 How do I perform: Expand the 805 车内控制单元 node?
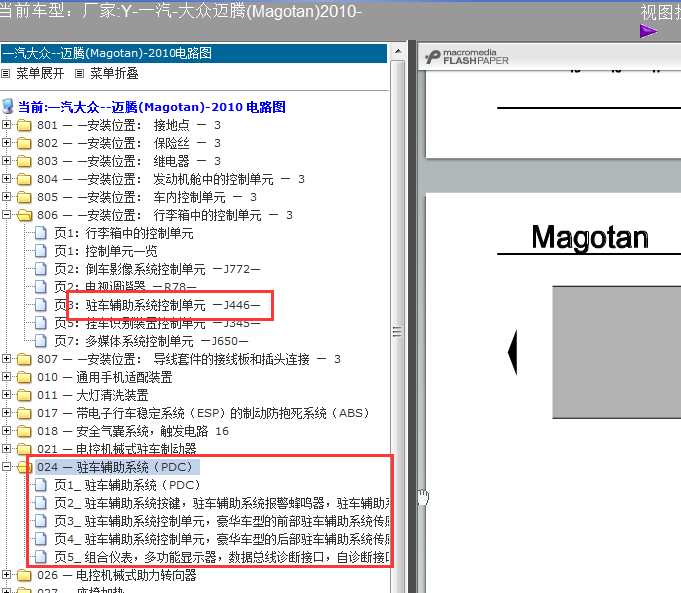click(x=6, y=197)
